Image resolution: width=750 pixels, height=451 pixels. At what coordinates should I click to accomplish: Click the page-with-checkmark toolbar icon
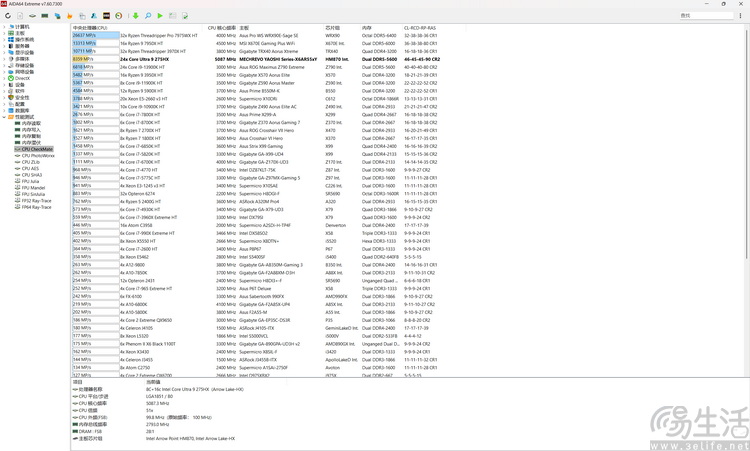[185, 16]
